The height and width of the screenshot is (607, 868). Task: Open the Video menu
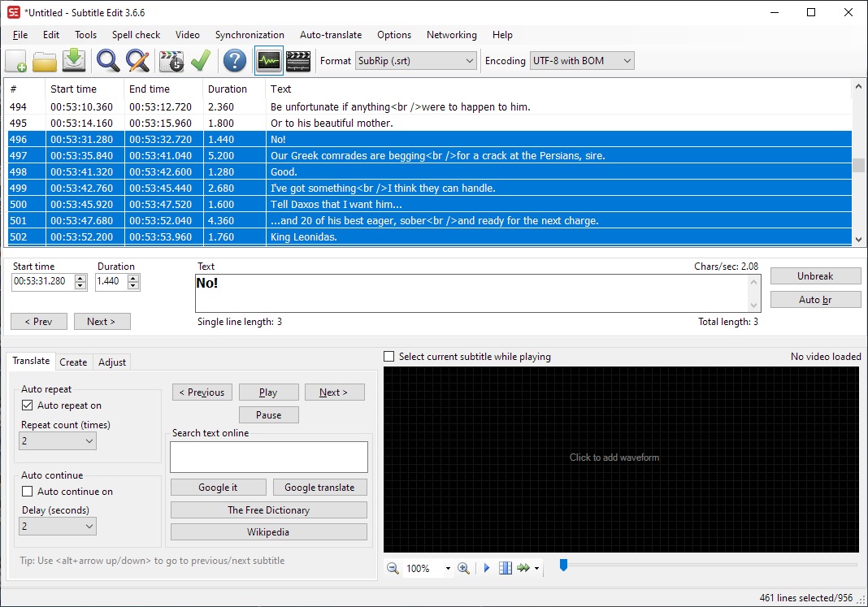pos(188,35)
